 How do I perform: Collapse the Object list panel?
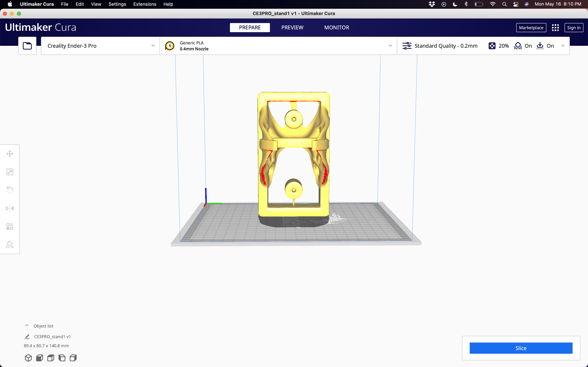(x=27, y=325)
